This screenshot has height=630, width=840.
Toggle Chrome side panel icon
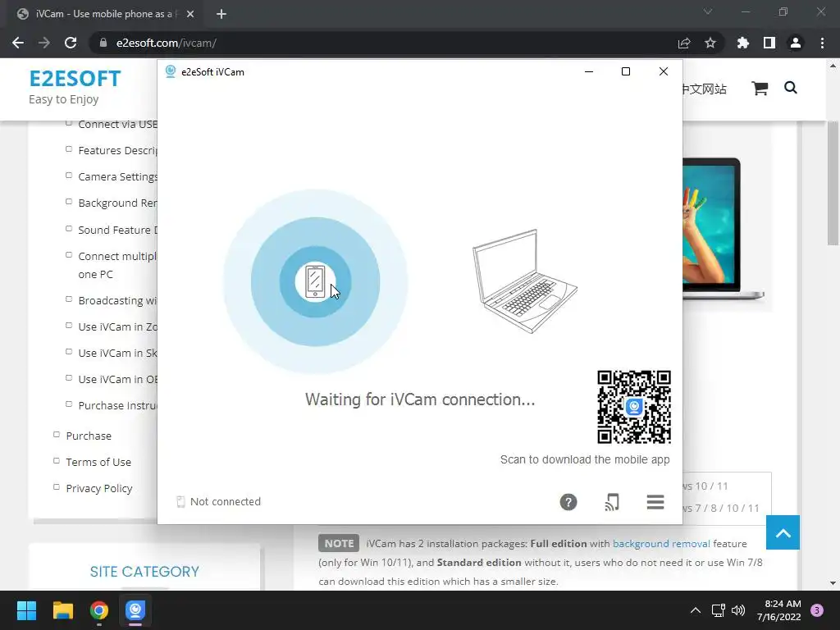[769, 43]
